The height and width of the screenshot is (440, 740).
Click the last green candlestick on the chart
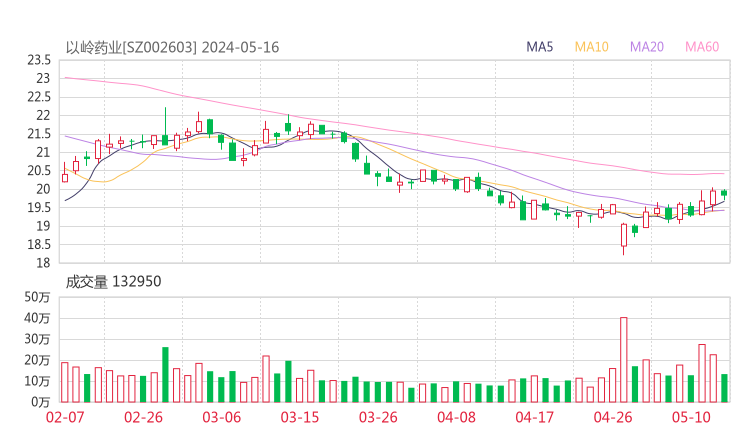pos(724,193)
